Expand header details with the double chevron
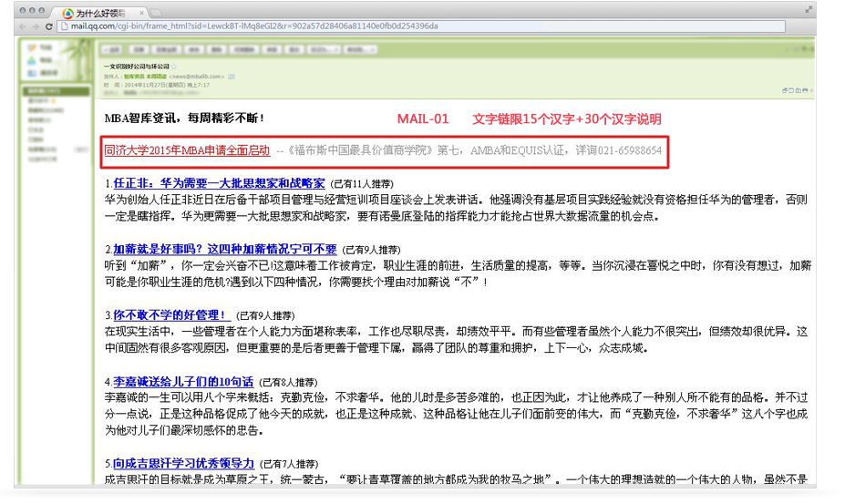 click(x=811, y=90)
